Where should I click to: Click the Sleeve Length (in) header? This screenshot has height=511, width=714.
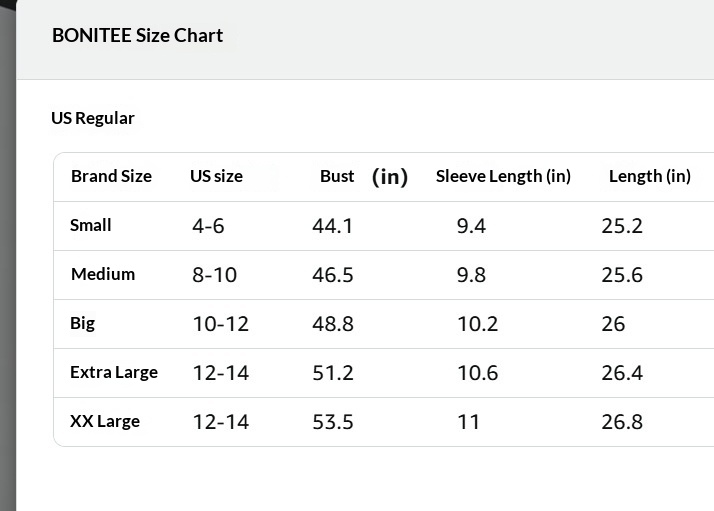503,176
